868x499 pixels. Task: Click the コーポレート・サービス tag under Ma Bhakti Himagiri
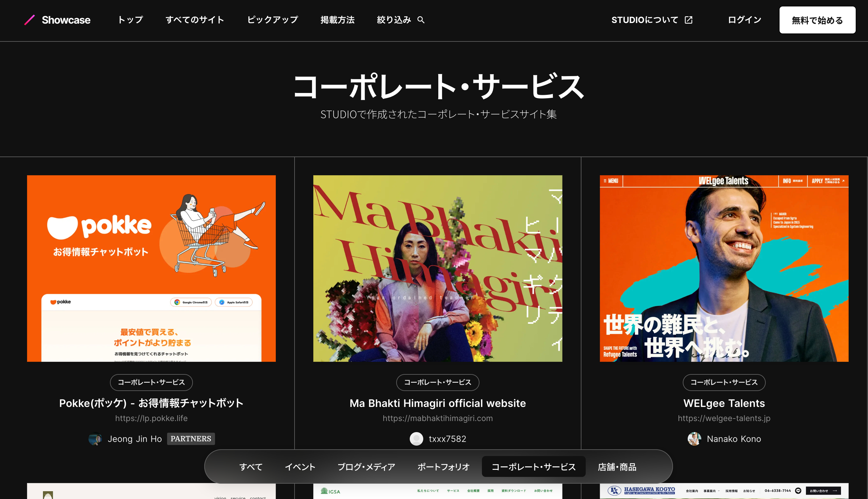coord(438,382)
